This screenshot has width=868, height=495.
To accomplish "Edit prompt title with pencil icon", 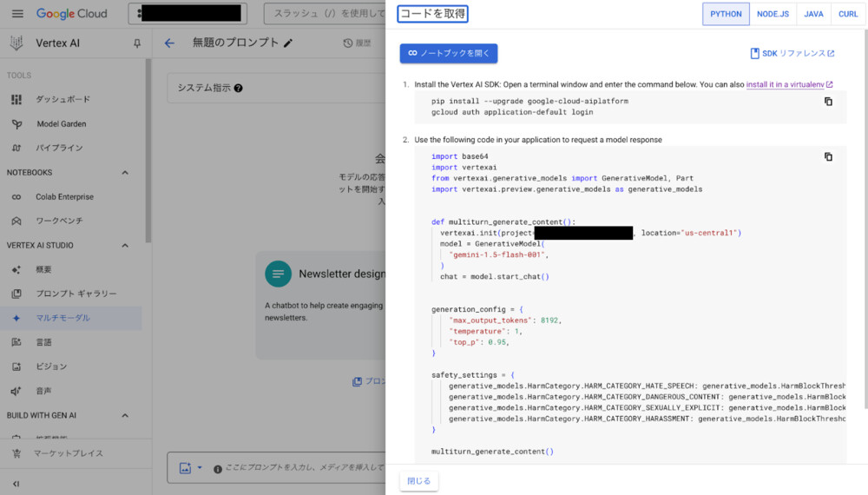I will pyautogui.click(x=288, y=43).
